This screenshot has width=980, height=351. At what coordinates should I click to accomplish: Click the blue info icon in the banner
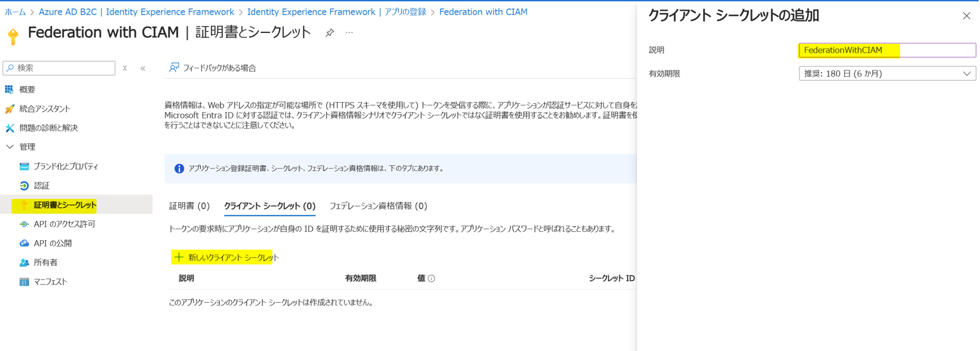(x=179, y=169)
